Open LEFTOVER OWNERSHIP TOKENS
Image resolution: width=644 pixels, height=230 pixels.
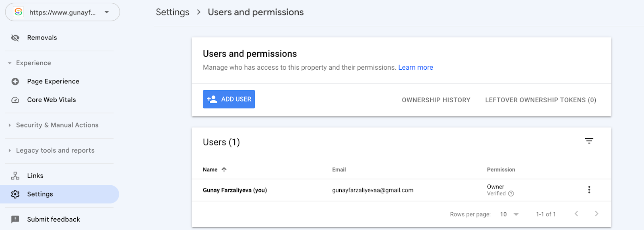[x=541, y=100]
